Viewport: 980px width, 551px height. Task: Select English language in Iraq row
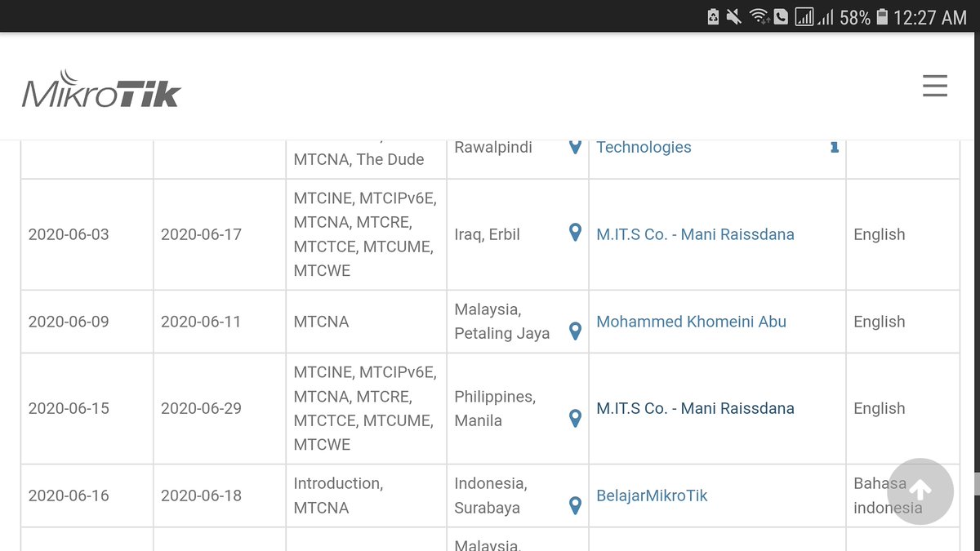click(x=879, y=234)
